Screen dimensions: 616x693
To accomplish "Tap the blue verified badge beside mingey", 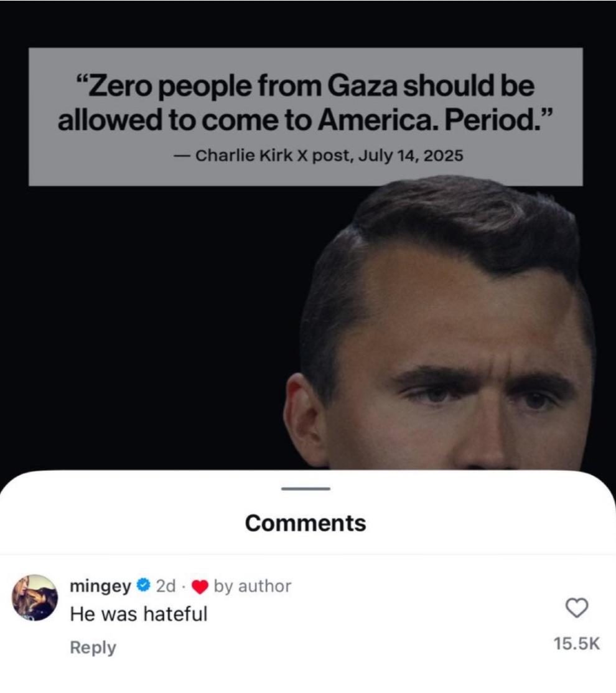I will pyautogui.click(x=143, y=585).
